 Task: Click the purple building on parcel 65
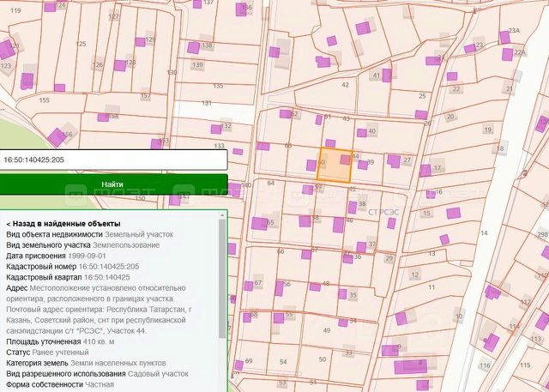pyautogui.click(x=259, y=223)
